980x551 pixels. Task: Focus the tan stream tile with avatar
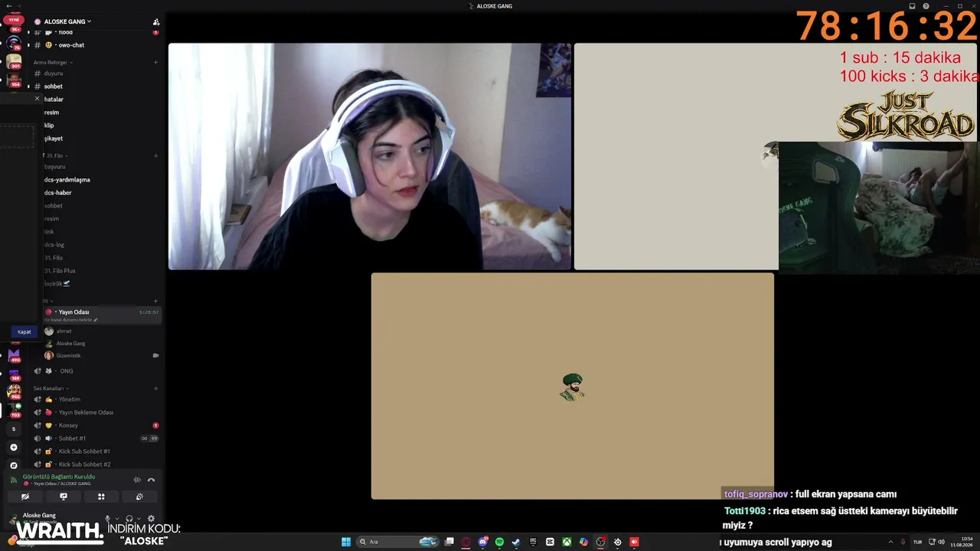tap(573, 386)
